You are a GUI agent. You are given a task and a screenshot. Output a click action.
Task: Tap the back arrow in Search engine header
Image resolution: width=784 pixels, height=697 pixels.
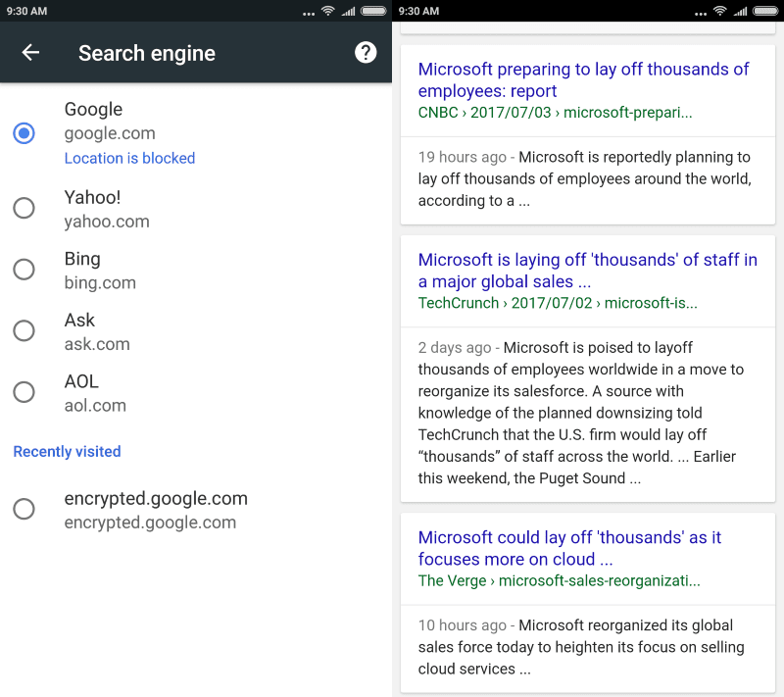tap(30, 53)
